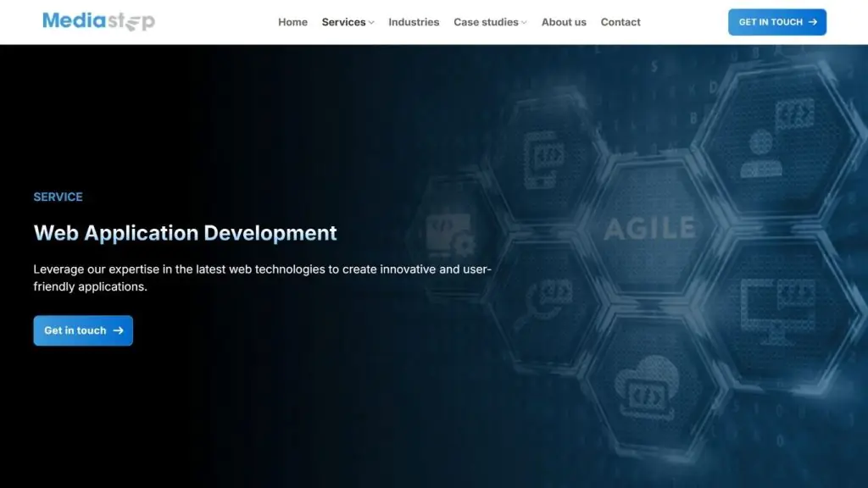Open the Home menu item

pos(292,22)
